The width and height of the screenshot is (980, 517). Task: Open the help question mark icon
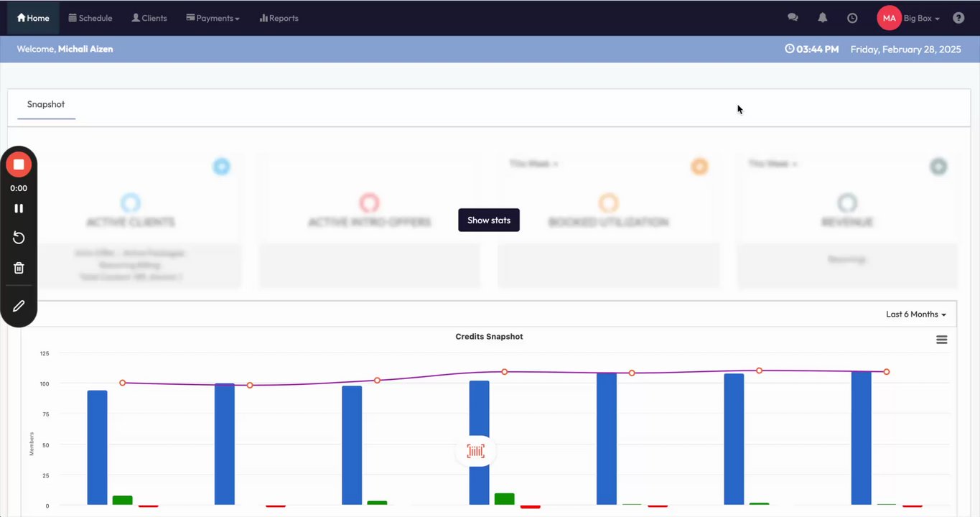pos(958,18)
